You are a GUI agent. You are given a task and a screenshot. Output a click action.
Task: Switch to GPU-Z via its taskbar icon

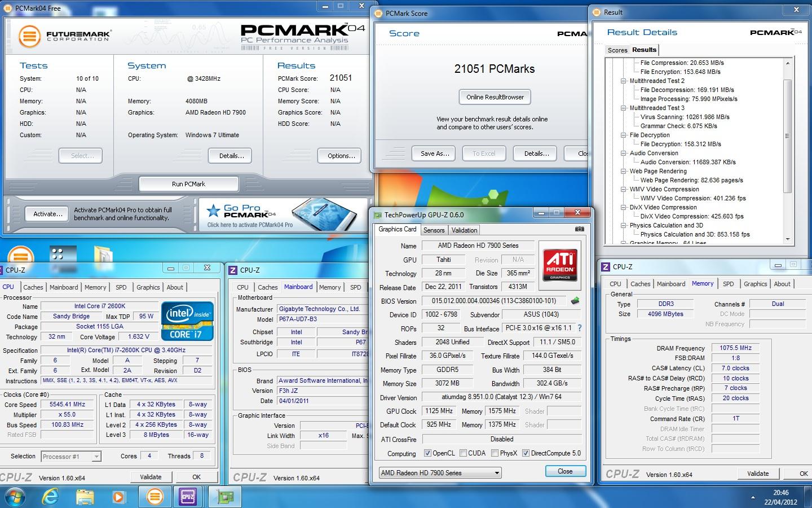[226, 497]
